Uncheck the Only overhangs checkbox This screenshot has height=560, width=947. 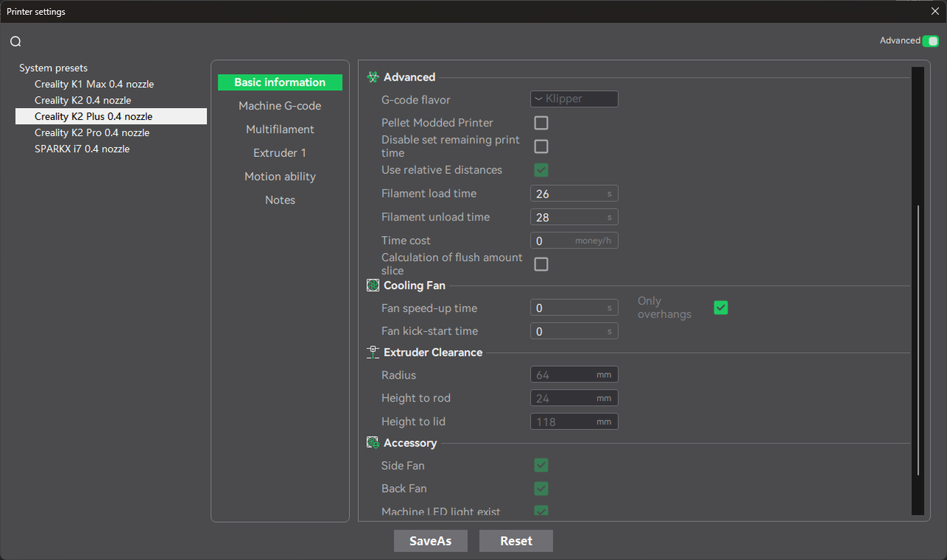click(x=721, y=308)
